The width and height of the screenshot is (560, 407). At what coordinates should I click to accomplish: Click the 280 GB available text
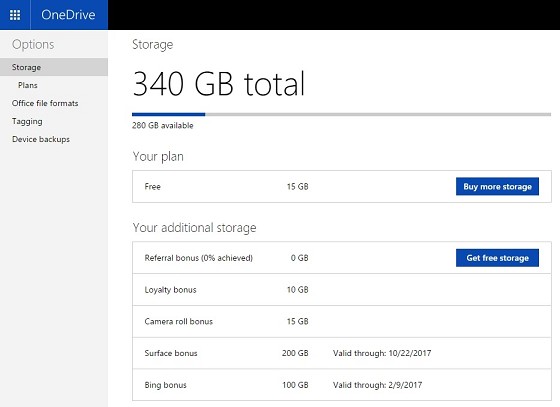pos(163,125)
